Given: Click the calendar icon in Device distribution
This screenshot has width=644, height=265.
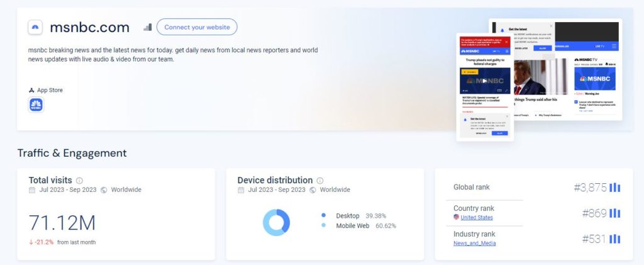Looking at the screenshot, I should tap(241, 190).
